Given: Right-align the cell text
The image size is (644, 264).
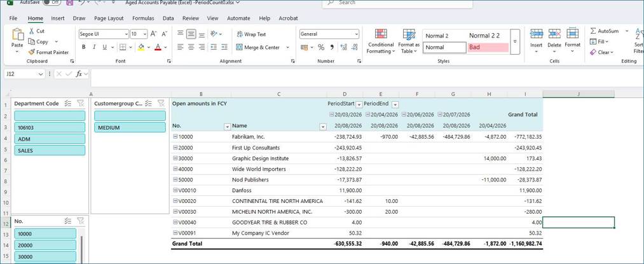Looking at the screenshot, I should tap(202, 47).
